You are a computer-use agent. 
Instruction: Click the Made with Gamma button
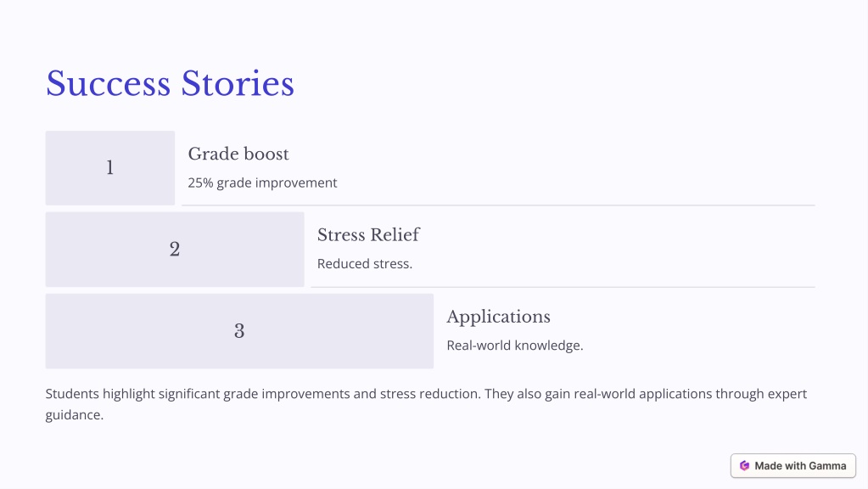tap(792, 466)
